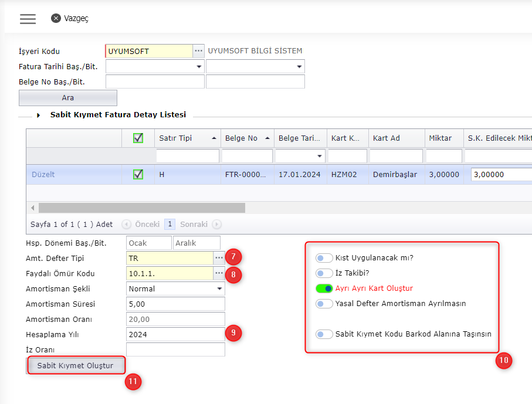The image size is (532, 404).
Task: Go to Önceki page arrow
Action: point(126,224)
